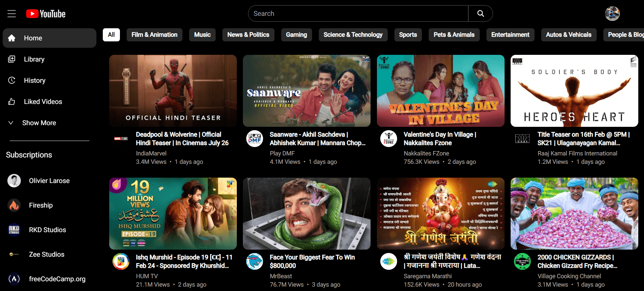Click 2000 CHICKEN GIZZARDS video title

(x=577, y=261)
